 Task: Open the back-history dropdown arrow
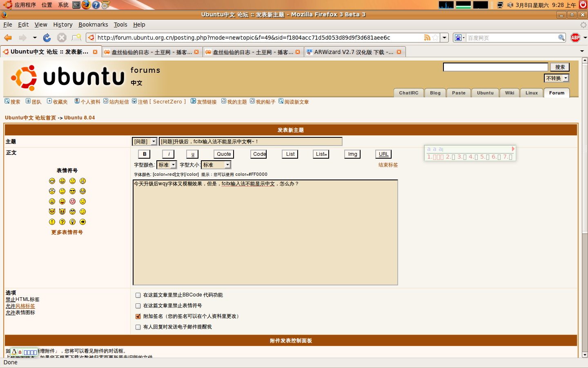pyautogui.click(x=35, y=38)
